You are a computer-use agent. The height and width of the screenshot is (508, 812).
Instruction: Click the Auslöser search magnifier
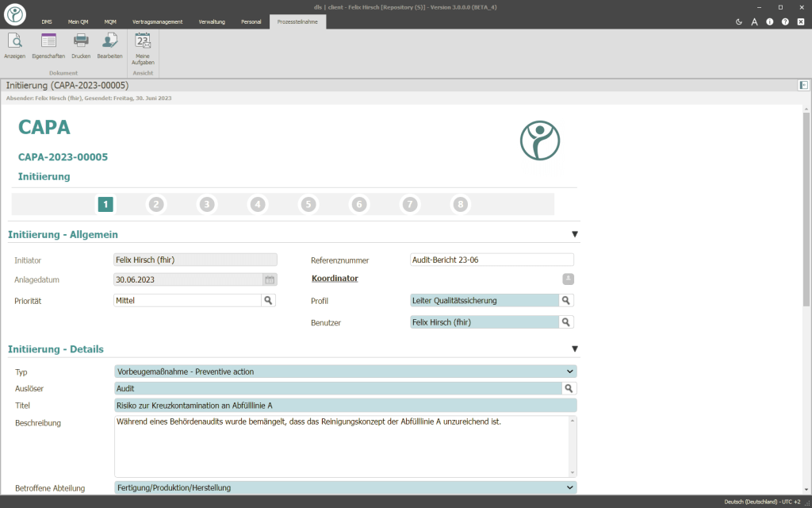click(x=569, y=388)
